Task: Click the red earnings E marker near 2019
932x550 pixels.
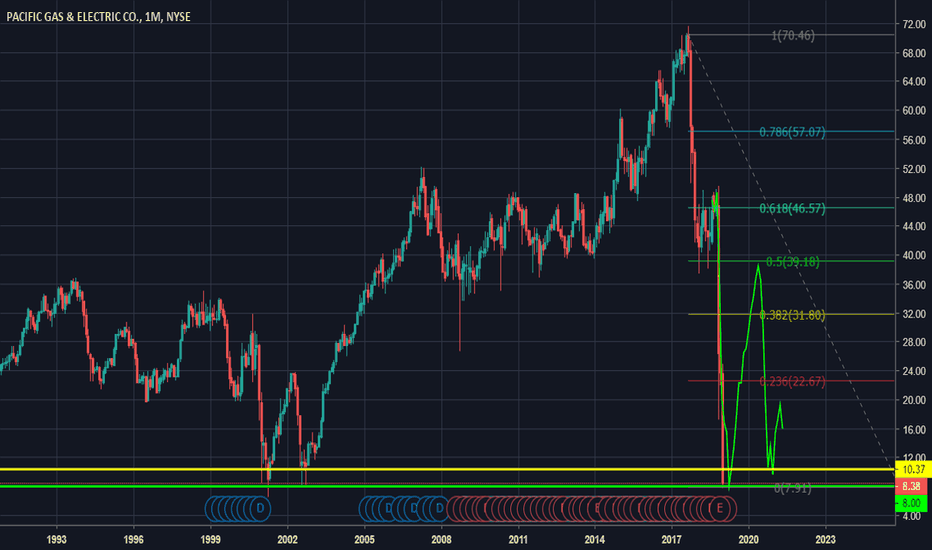Action: (x=720, y=508)
